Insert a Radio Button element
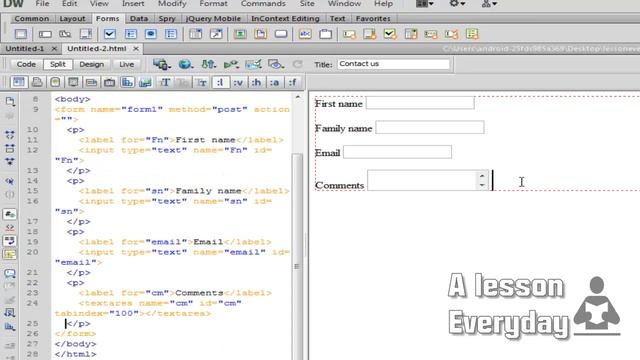 point(151,34)
